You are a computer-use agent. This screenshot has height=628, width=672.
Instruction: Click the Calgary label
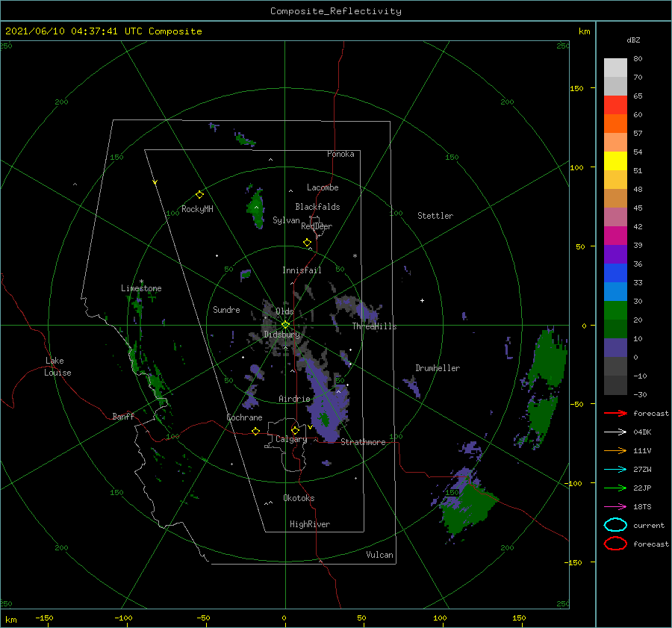(x=291, y=439)
